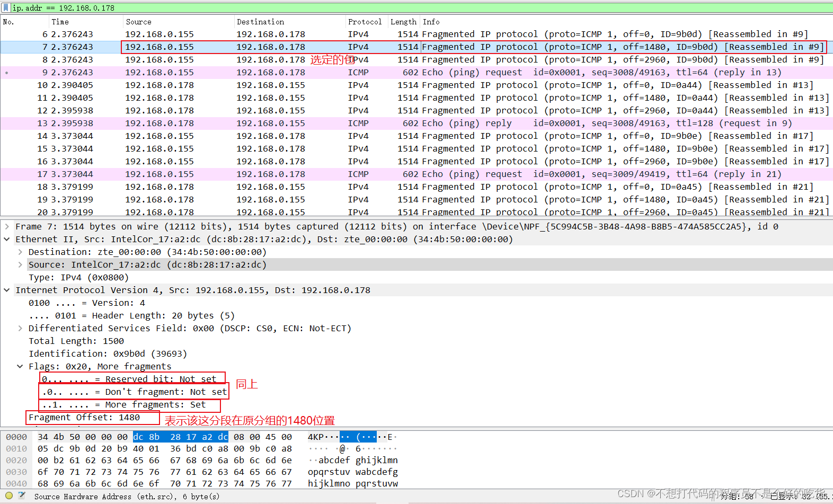Sort packets by the Time column header
Screen dimensions: 833x504
pos(85,22)
